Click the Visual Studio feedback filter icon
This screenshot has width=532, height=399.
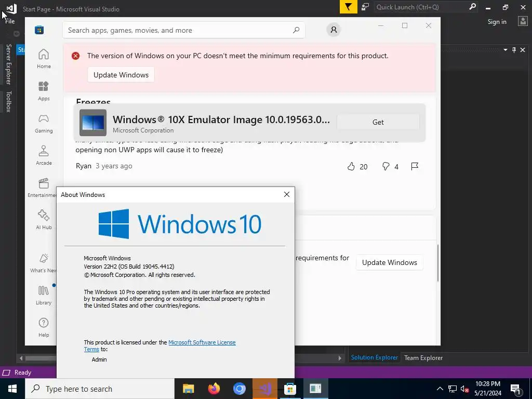click(x=349, y=7)
